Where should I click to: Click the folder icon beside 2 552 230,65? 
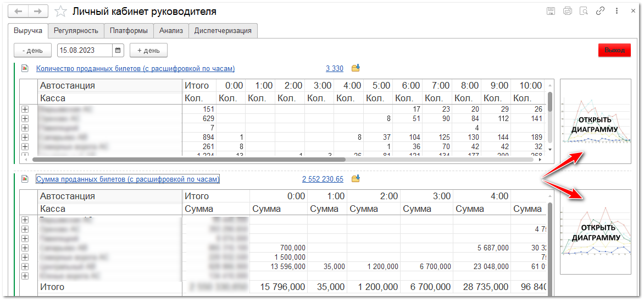pyautogui.click(x=356, y=179)
